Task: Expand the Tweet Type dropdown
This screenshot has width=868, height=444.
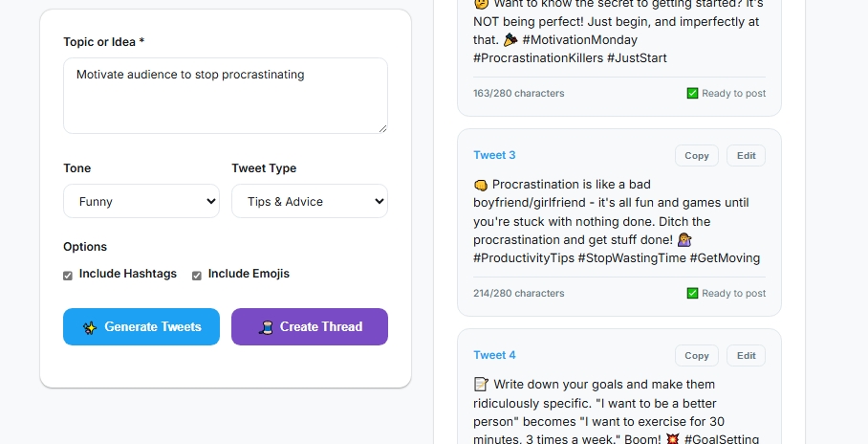Action: point(310,202)
